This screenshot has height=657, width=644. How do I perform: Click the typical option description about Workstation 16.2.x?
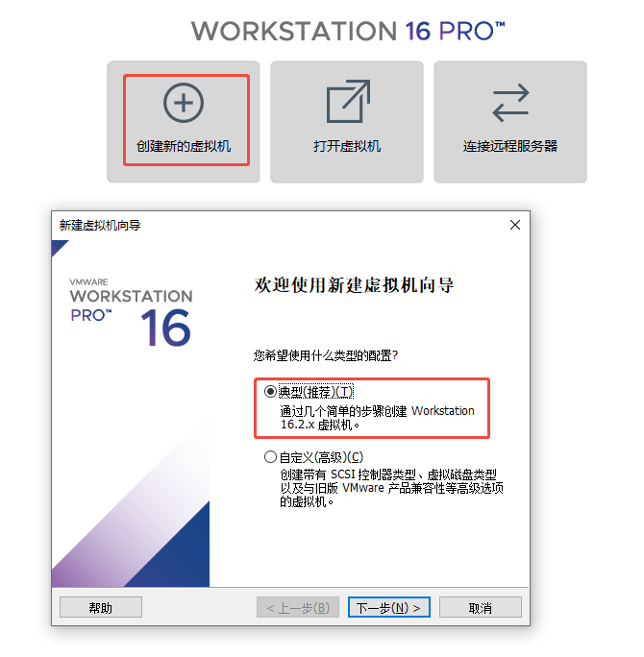pyautogui.click(x=377, y=417)
